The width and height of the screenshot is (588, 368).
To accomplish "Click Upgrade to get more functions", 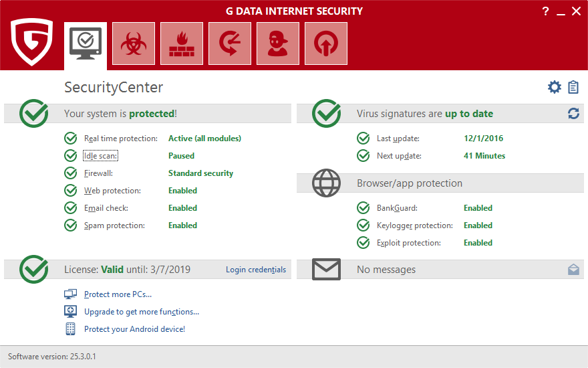I will pos(141,312).
